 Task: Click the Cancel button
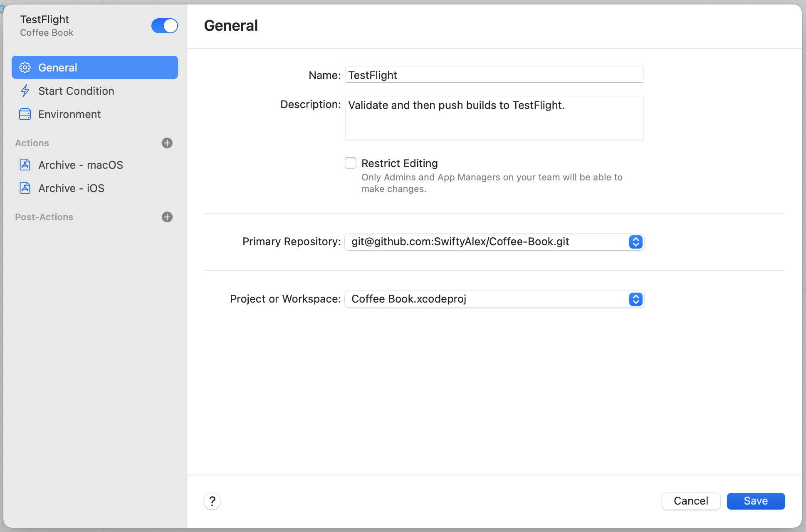[x=691, y=501]
